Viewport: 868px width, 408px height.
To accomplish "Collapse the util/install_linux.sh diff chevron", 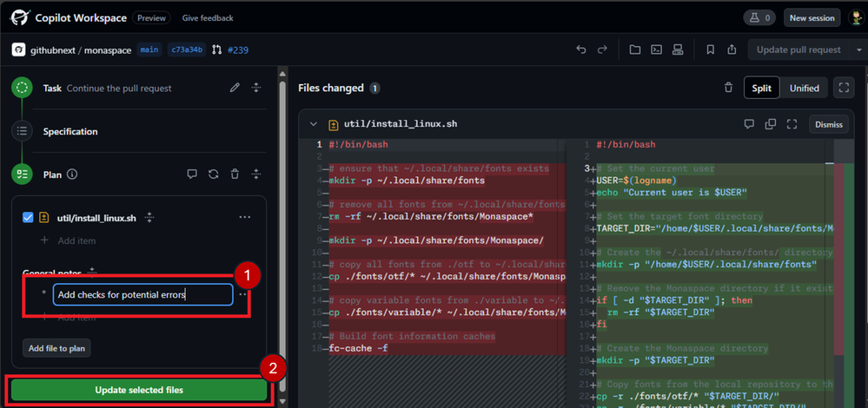I will [314, 124].
